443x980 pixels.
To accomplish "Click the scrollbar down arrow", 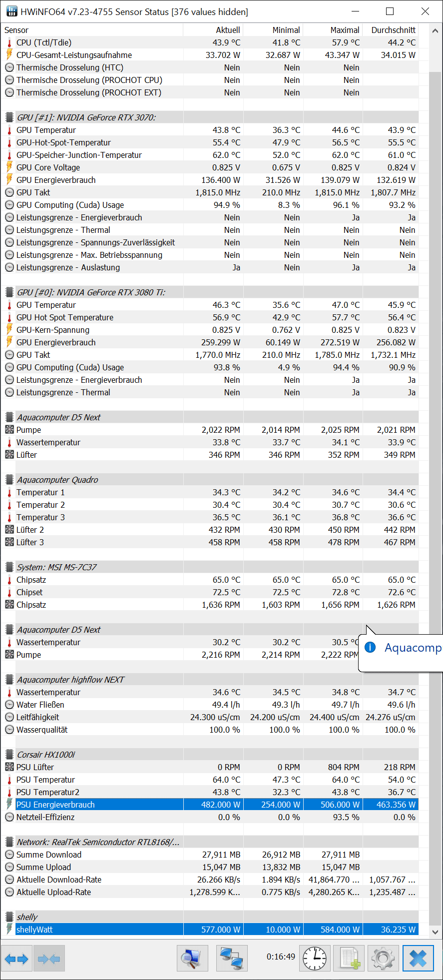I will (435, 932).
